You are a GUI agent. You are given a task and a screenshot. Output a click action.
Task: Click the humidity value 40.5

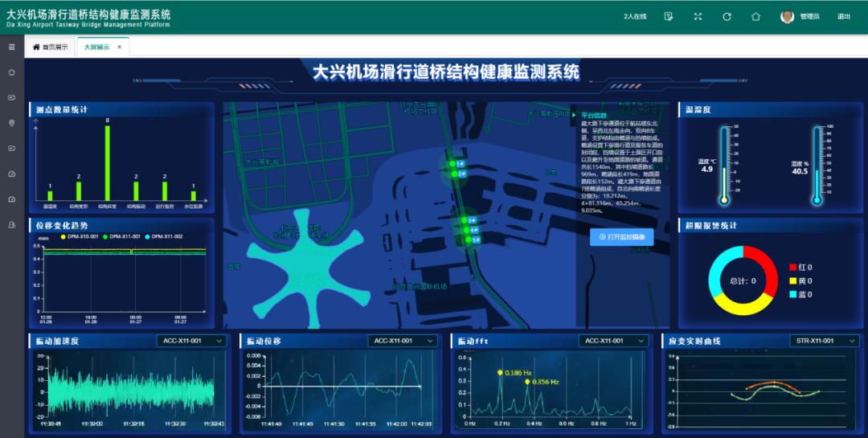pyautogui.click(x=800, y=172)
